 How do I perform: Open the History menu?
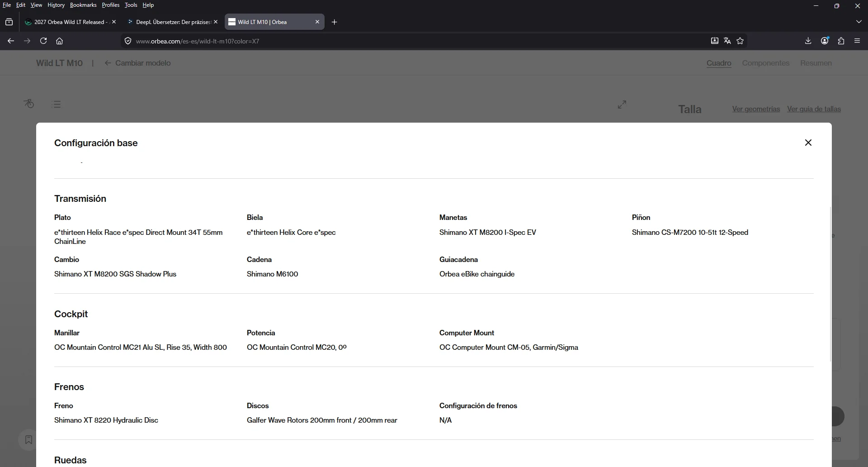pyautogui.click(x=56, y=5)
